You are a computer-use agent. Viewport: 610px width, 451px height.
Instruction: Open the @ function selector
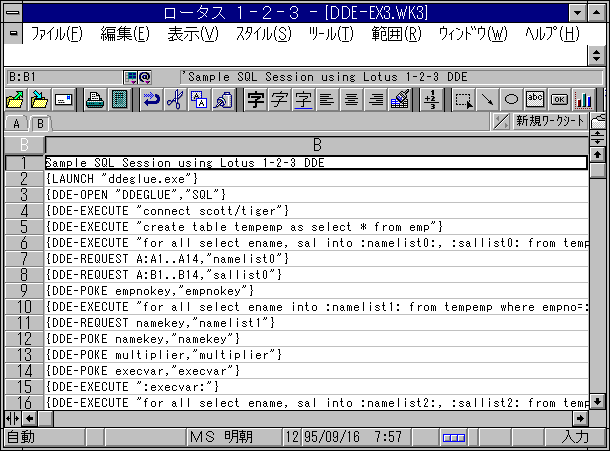[x=144, y=77]
